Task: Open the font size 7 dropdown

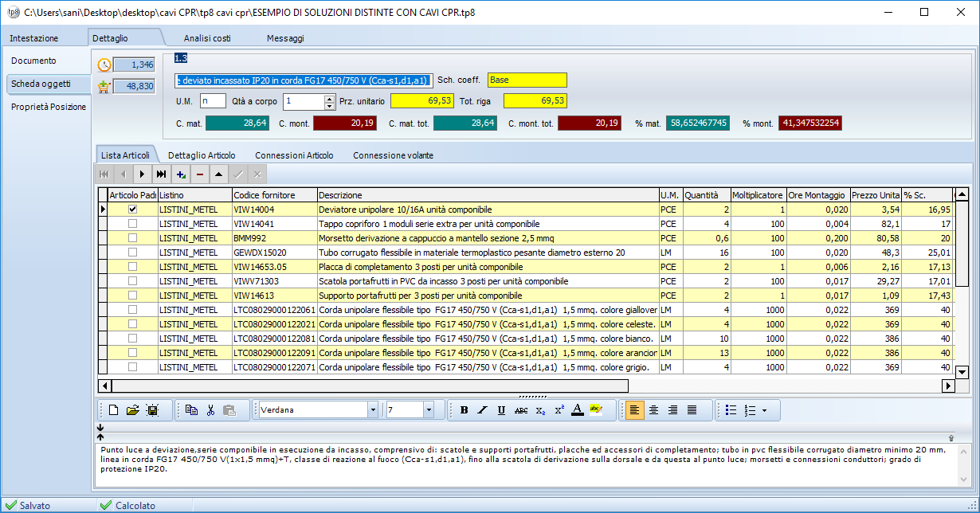Action: tap(429, 409)
